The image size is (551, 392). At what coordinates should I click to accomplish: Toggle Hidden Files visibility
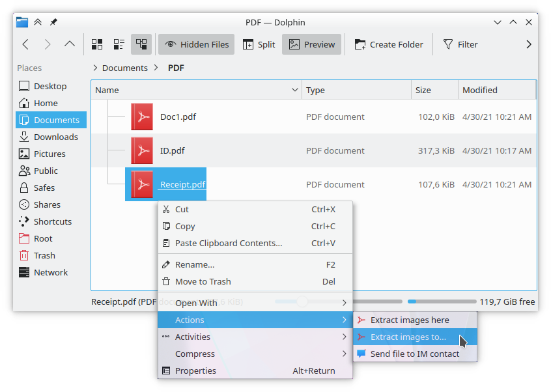tap(197, 44)
